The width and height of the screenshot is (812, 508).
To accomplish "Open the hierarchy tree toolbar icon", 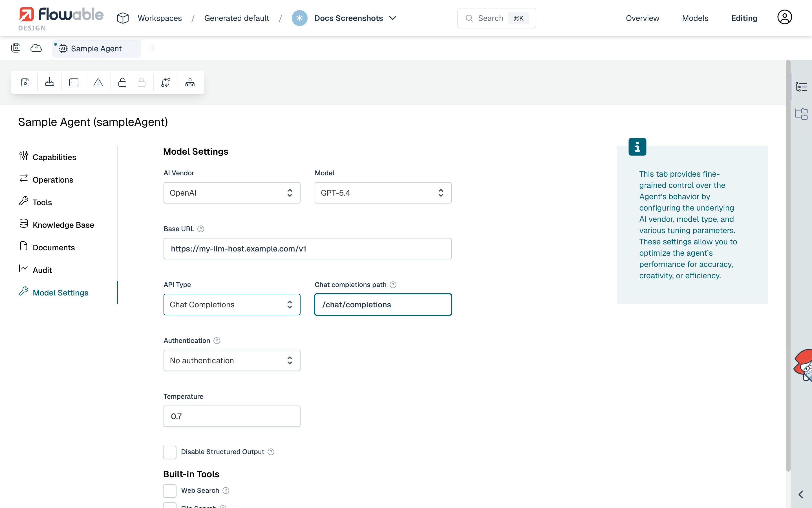I will tap(190, 82).
